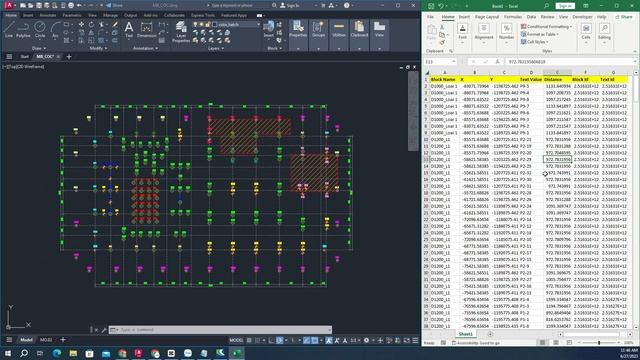Viewport: 640px width, 360px height.
Task: Select the Circle drawing tool
Action: point(40,29)
